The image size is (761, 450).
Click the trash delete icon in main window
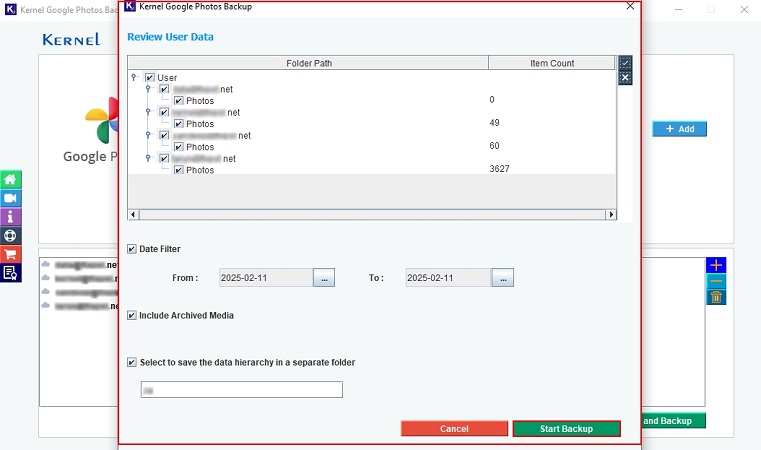(716, 297)
